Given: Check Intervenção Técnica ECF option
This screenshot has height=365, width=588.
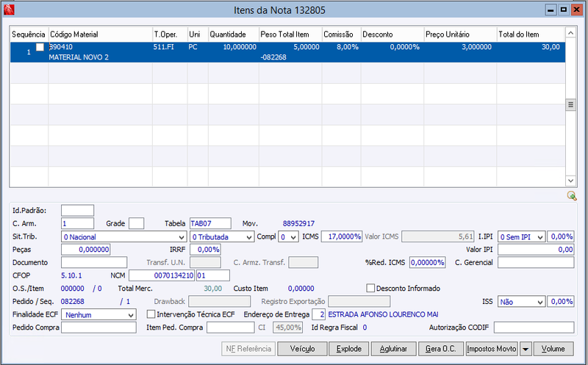Looking at the screenshot, I should (151, 314).
